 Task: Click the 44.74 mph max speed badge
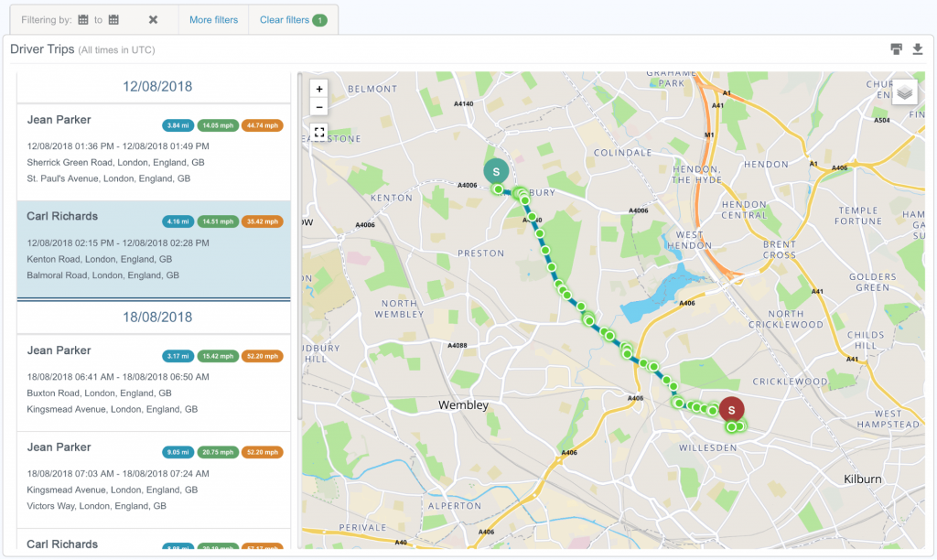pyautogui.click(x=263, y=125)
